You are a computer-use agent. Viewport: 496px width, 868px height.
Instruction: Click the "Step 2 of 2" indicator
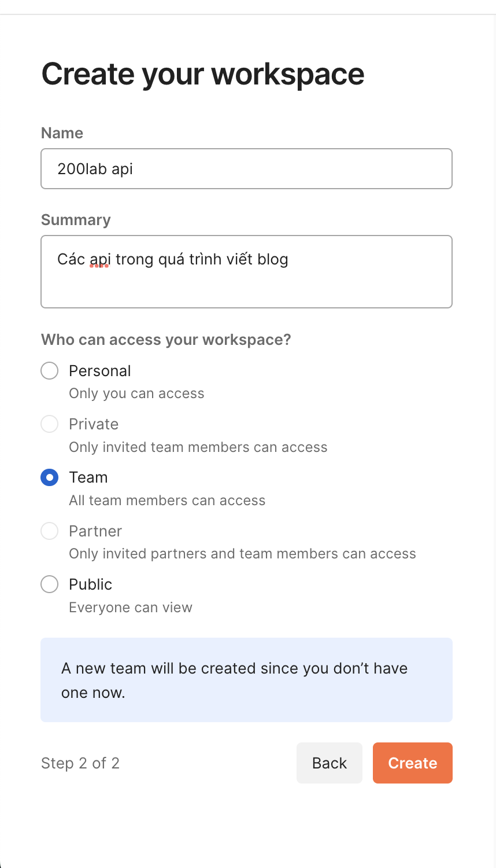point(80,763)
